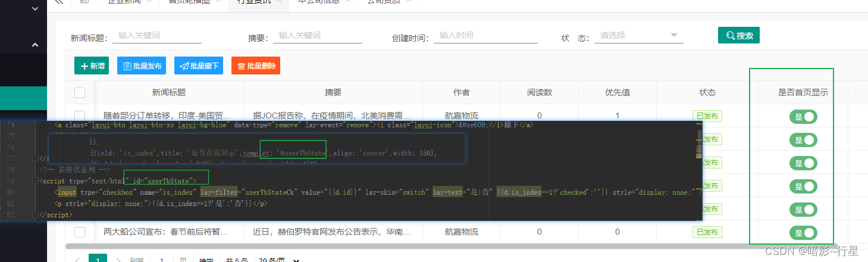Click the 是否首页显示 column header
Screen dimensions: 868x262
[803, 92]
